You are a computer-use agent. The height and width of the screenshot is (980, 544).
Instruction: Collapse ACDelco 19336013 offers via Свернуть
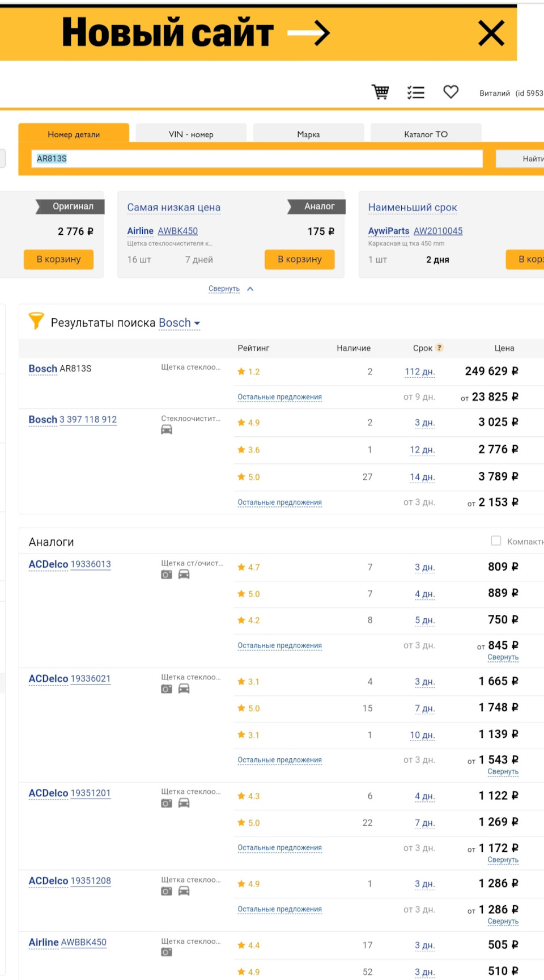503,657
